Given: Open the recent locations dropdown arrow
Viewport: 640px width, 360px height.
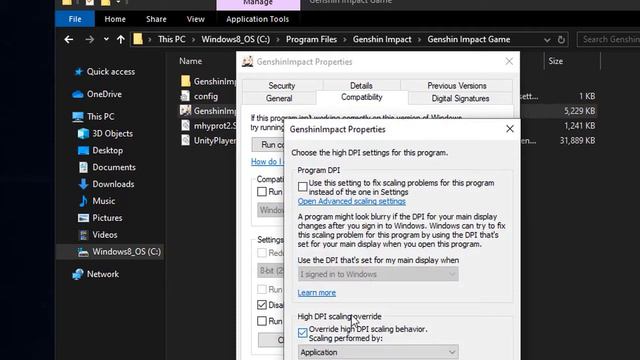Looking at the screenshot, I should click(106, 40).
